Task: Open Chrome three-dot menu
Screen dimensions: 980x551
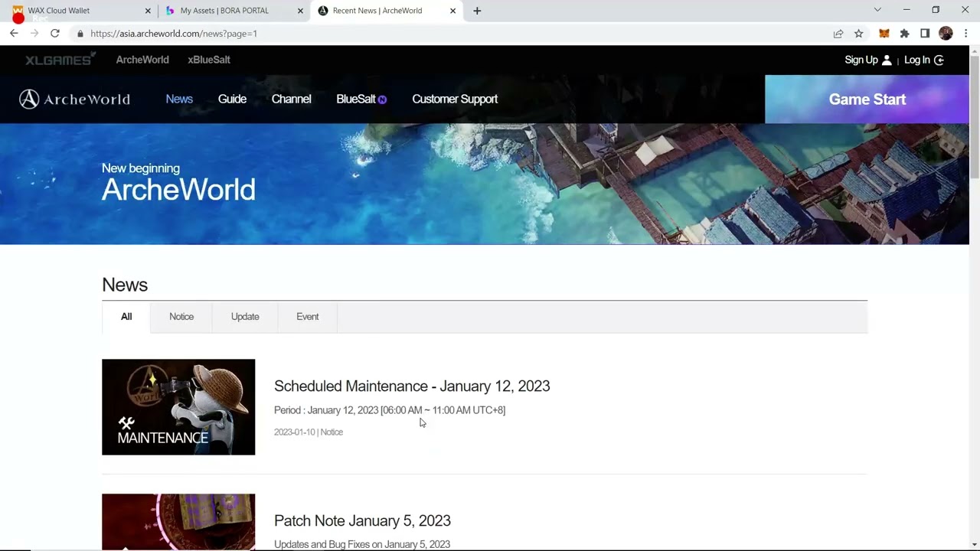Action: 966,34
